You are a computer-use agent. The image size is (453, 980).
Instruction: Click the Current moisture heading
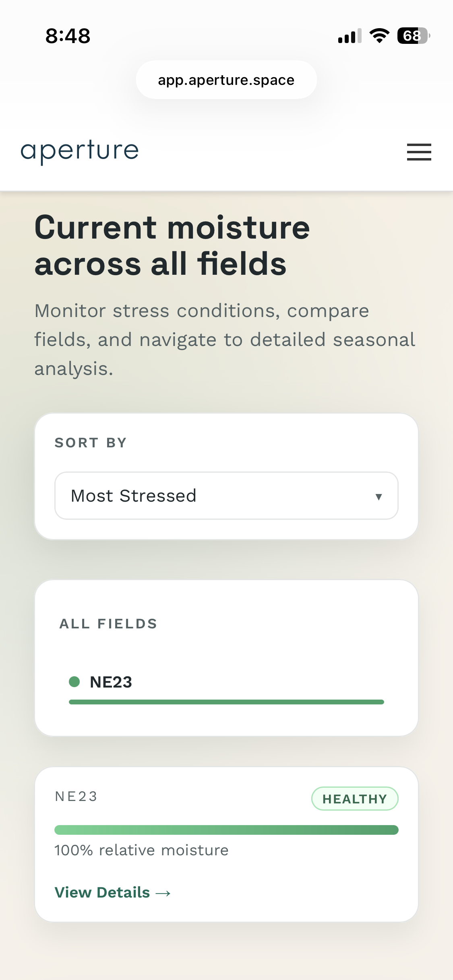click(x=172, y=245)
